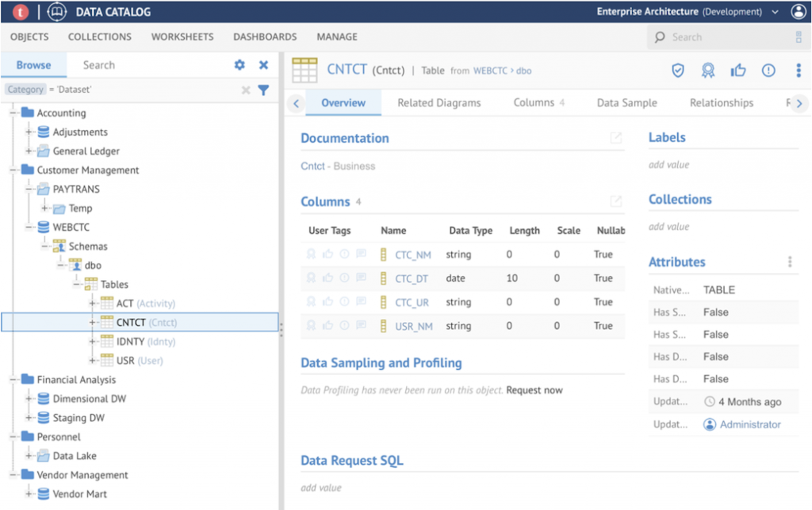Open browse panel settings gear

click(x=239, y=65)
